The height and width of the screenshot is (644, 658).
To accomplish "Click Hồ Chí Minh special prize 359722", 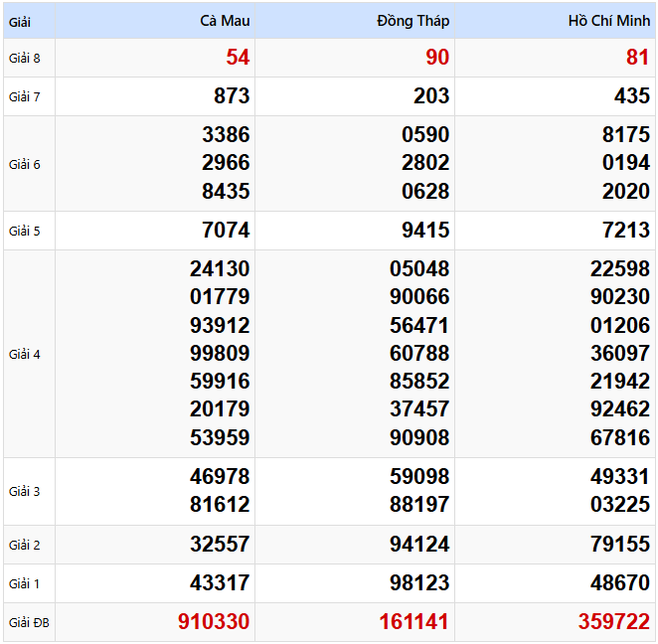I will 613,622.
